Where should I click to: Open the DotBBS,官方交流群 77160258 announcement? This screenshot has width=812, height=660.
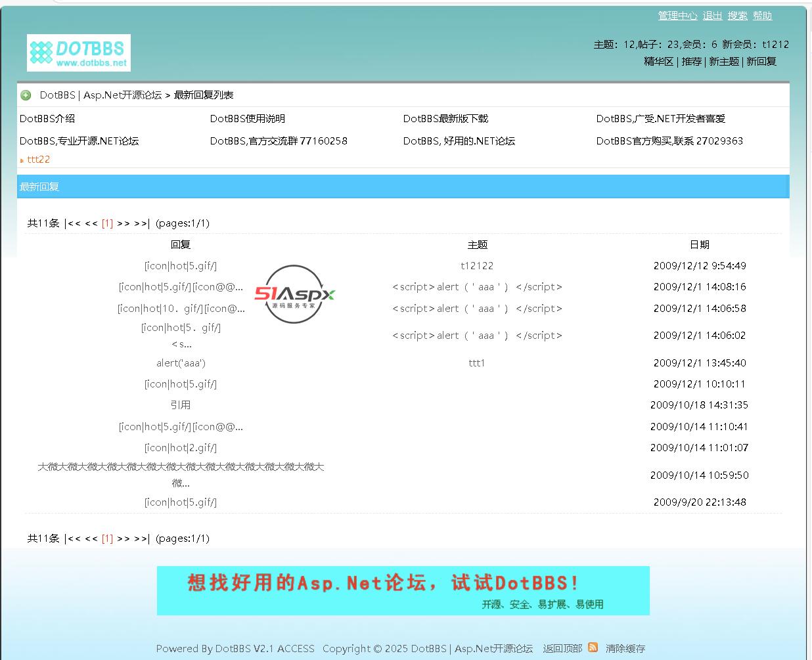279,141
